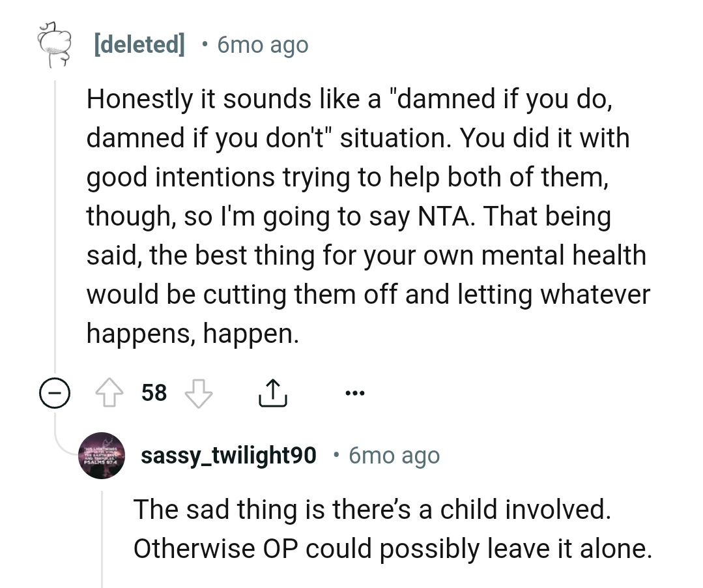Screen dimensions: 703x588
Task: Click "Otherwise OP could possibly leave it alone"
Action: tap(392, 548)
